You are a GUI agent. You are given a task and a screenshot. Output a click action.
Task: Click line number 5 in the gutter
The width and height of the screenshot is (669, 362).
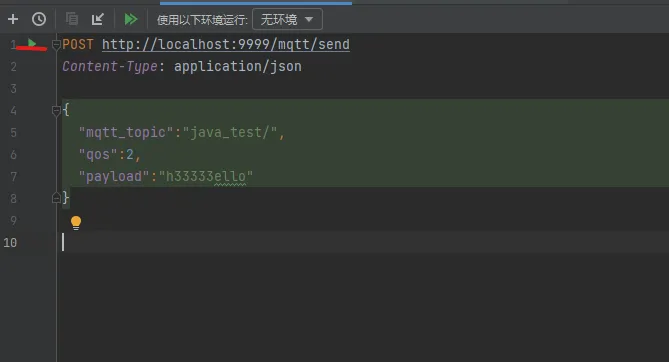tap(13, 133)
